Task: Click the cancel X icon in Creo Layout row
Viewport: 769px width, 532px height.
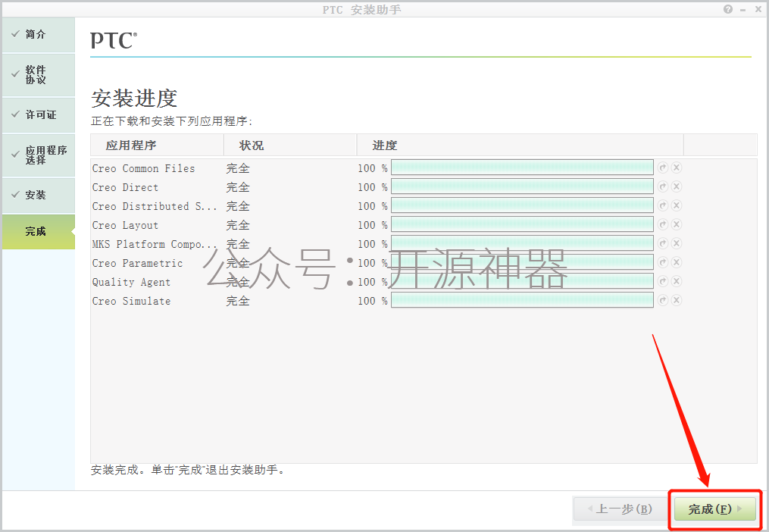Action: tap(677, 224)
